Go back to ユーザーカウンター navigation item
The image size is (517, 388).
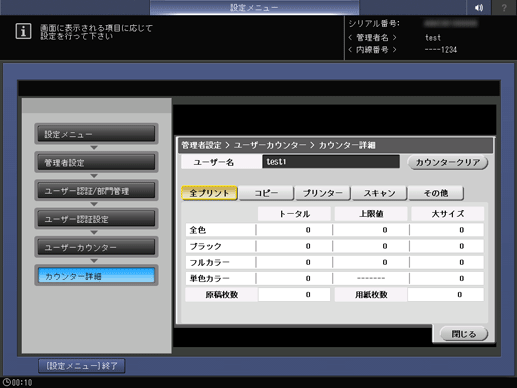tap(96, 247)
